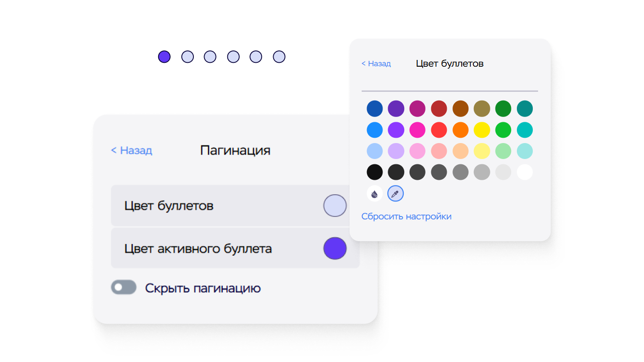The width and height of the screenshot is (644, 362).
Task: Pick the hot pink color swatch
Action: pos(418,130)
